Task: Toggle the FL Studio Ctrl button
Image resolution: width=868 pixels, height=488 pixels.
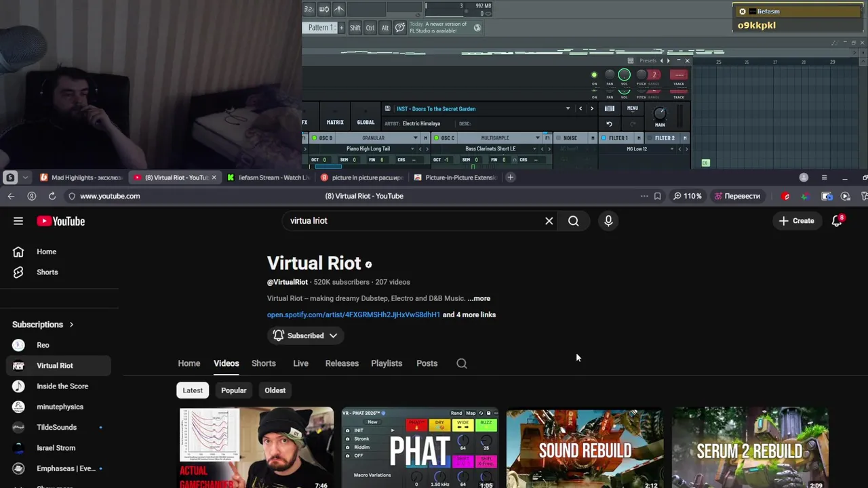Action: (x=370, y=28)
